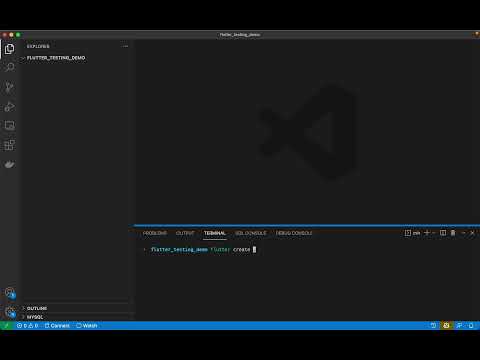Viewport: 480px width, 360px height.
Task: Click the zsh terminal shell indicator
Action: pos(412,233)
